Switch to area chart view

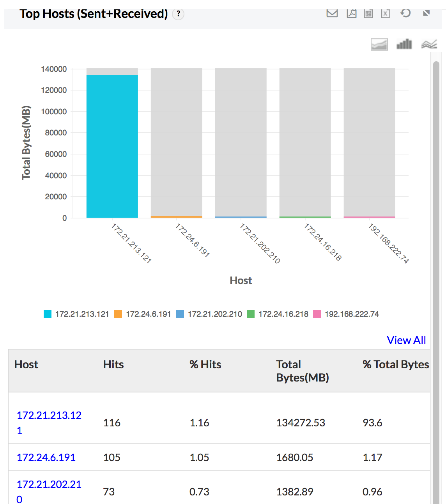pos(379,44)
